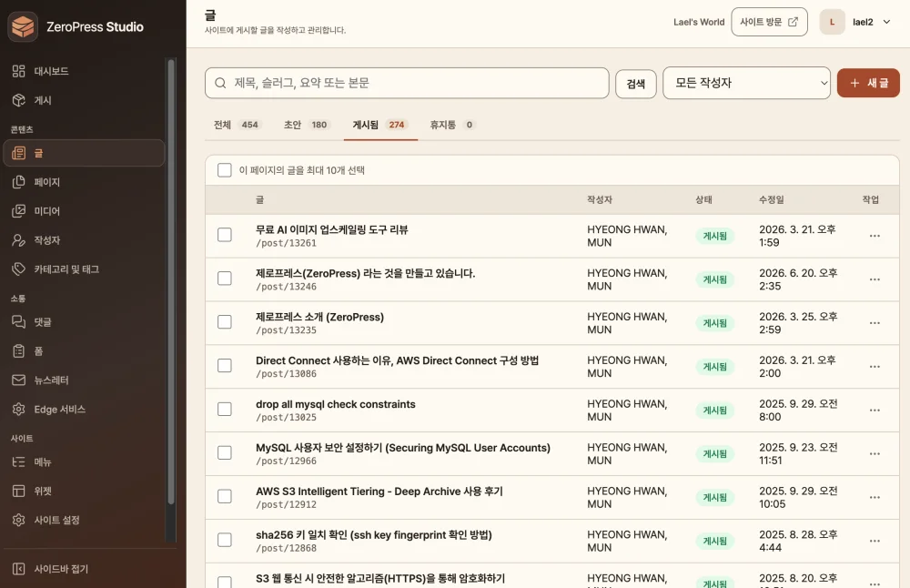Open 댓글 comments icon in sidebar
This screenshot has width=910, height=588.
pos(18,321)
